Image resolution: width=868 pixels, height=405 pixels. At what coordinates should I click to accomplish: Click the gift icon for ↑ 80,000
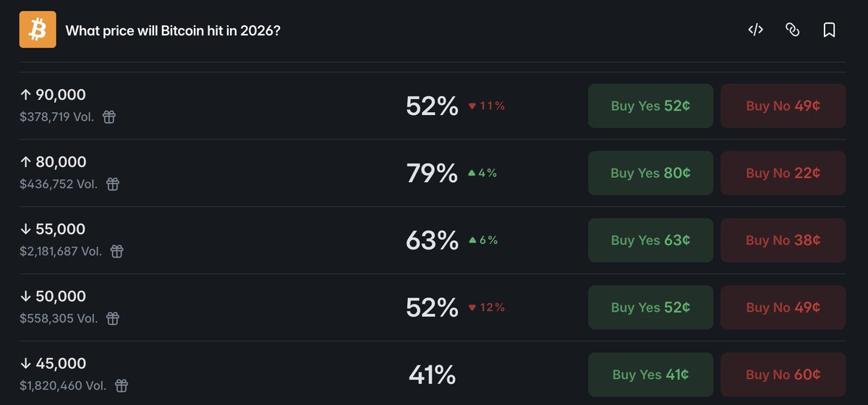click(112, 184)
